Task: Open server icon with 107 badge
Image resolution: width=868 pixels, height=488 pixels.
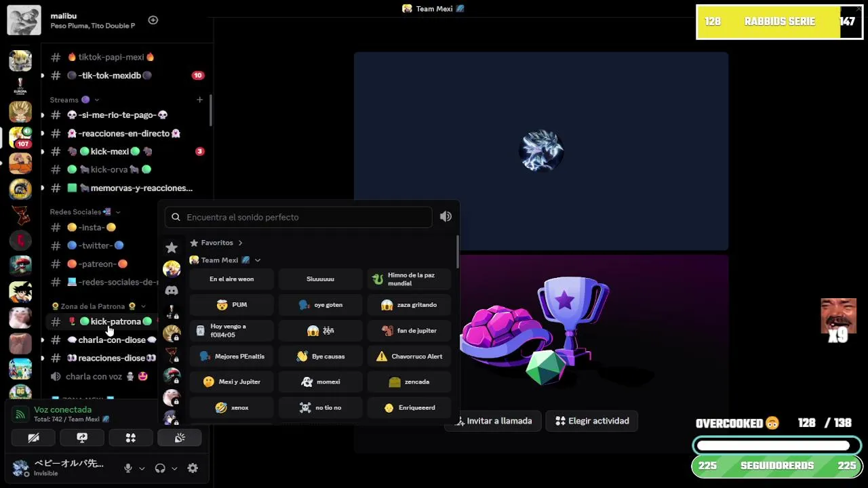Action: pos(20,137)
